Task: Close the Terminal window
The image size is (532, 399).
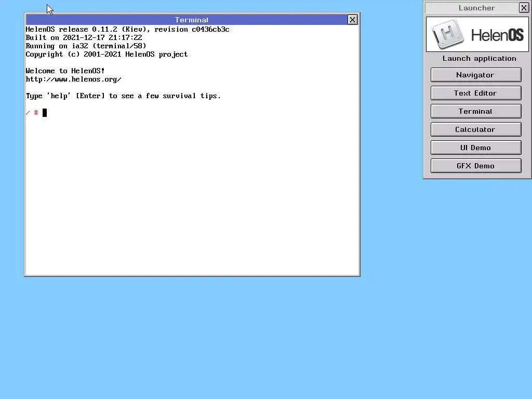Action: pos(353,20)
